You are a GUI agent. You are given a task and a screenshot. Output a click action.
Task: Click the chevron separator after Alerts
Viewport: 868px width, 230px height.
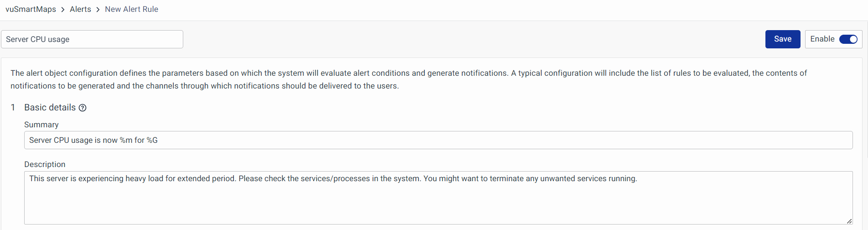tap(98, 10)
